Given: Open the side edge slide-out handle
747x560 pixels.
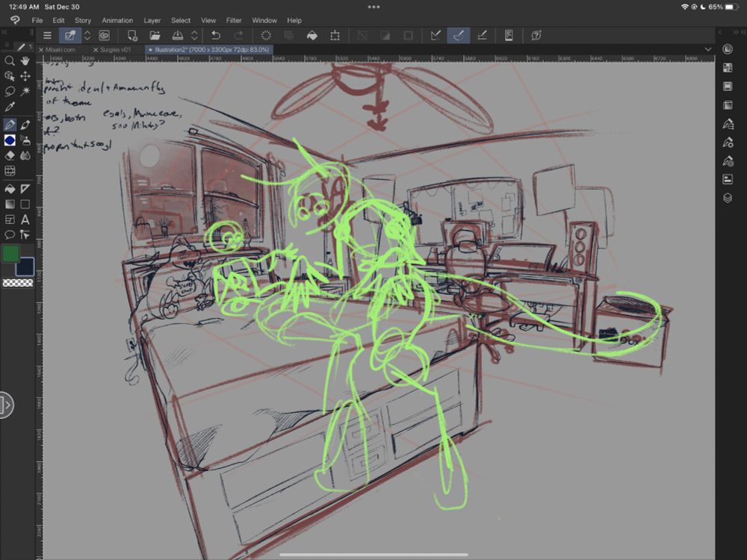Looking at the screenshot, I should [x=6, y=405].
